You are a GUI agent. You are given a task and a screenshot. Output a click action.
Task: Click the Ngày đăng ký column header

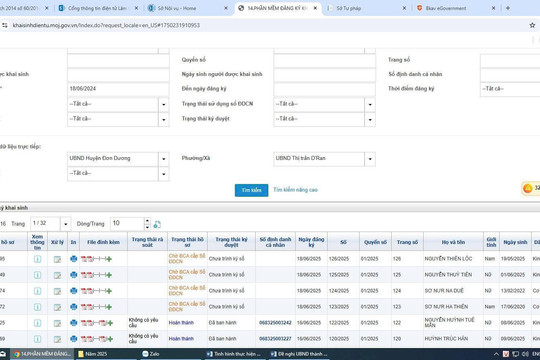click(311, 242)
